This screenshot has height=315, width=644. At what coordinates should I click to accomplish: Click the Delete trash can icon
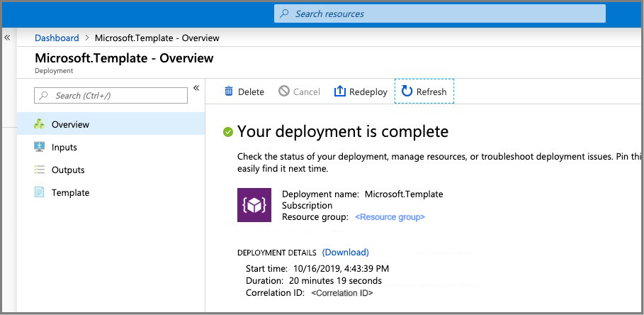229,92
